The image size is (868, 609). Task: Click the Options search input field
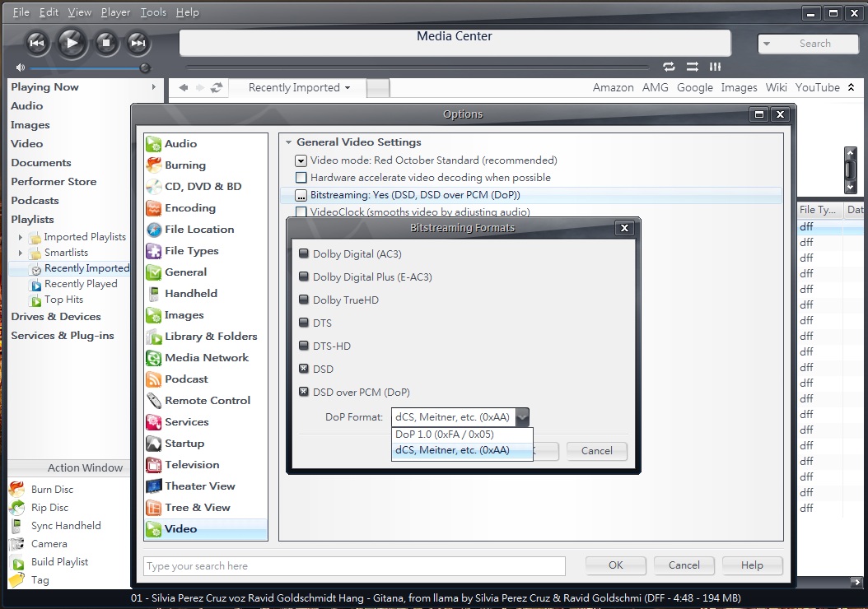click(354, 566)
